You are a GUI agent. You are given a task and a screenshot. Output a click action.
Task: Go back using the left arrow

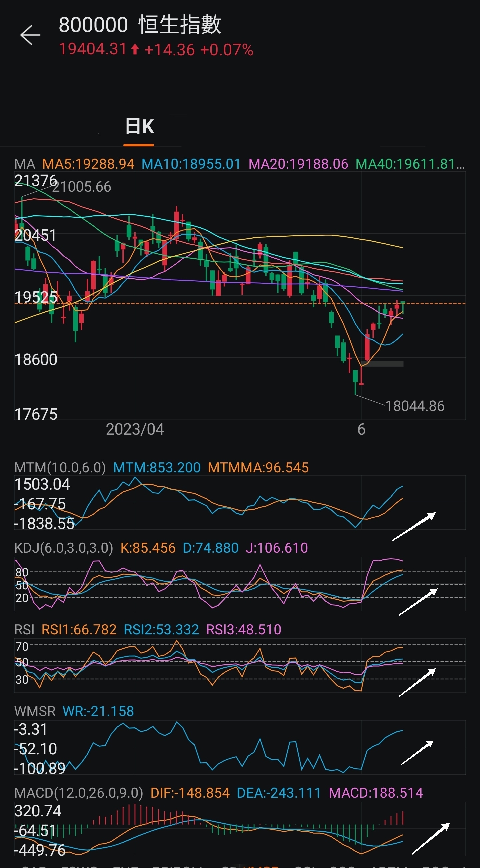30,35
